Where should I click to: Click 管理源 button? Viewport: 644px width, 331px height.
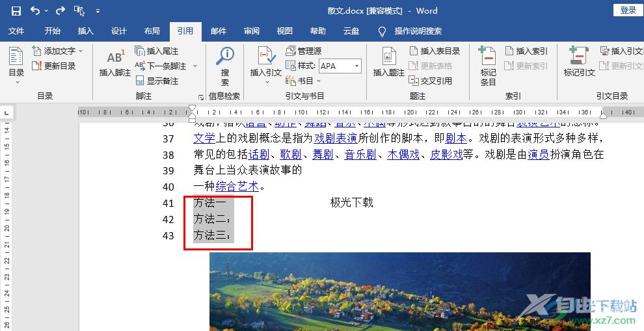[304, 51]
